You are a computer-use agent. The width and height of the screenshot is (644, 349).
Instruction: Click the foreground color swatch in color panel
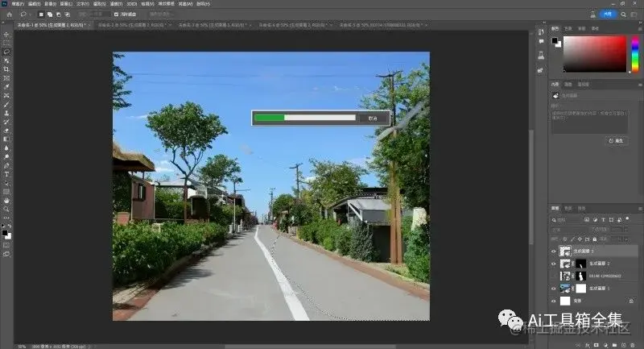[555, 40]
